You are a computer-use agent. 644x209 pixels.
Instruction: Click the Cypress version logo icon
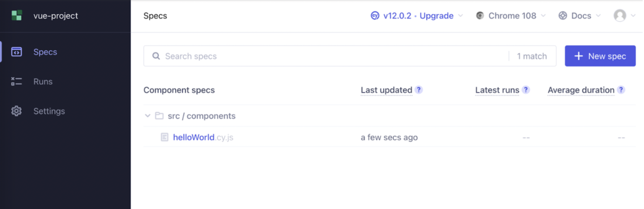click(375, 16)
